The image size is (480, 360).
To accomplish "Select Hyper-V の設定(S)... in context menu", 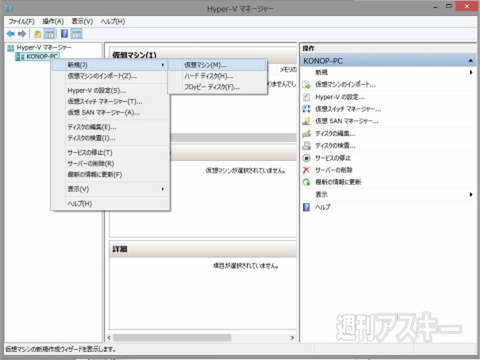I will [x=110, y=90].
